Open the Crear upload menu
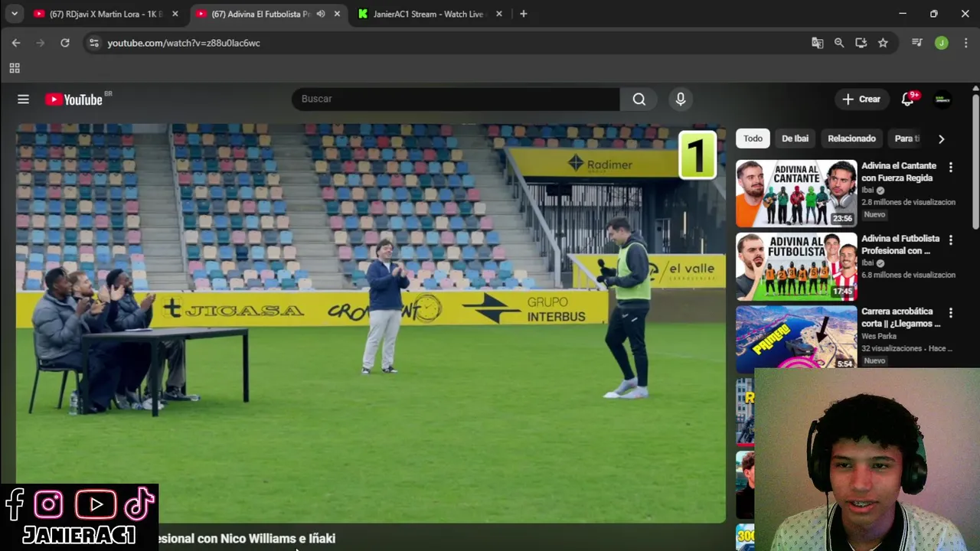 coord(861,99)
